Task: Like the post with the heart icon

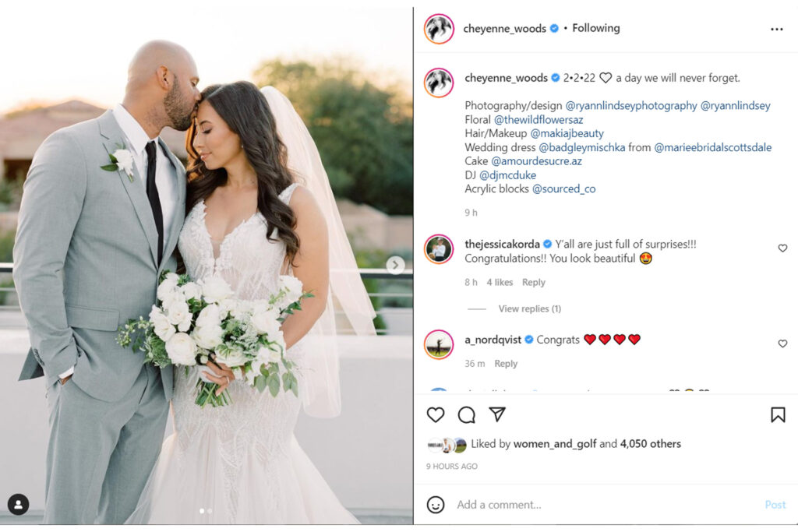Action: 435,414
